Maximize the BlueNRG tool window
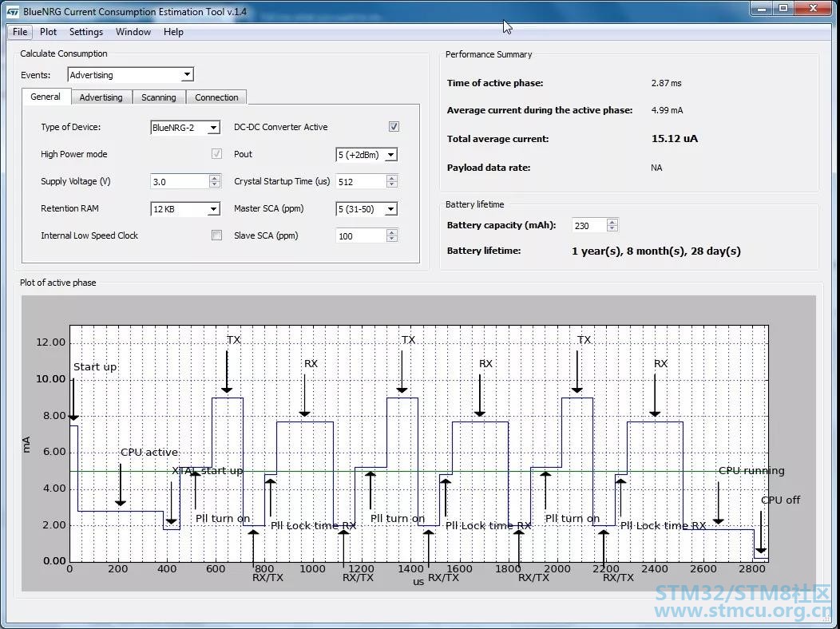This screenshot has height=629, width=840. coord(784,8)
